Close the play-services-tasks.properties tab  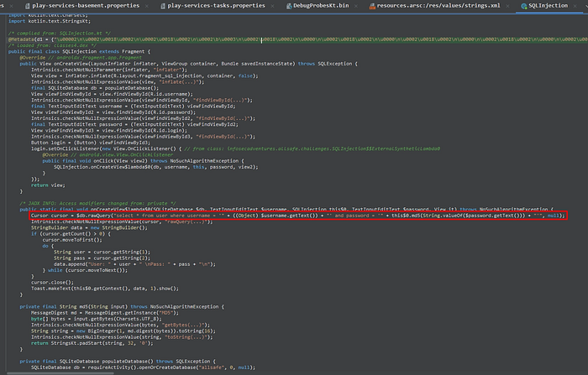(272, 6)
